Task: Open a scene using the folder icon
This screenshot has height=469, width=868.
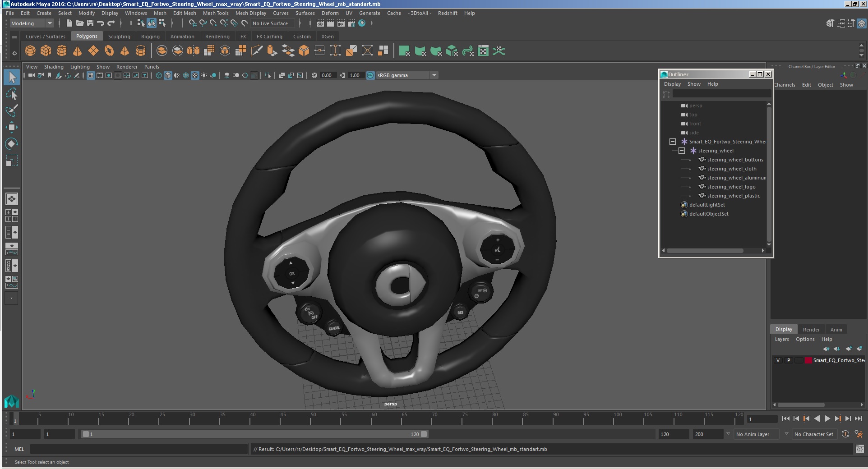Action: tap(80, 23)
